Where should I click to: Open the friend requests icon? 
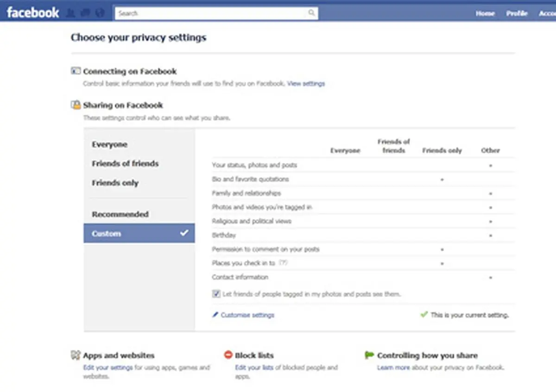70,12
